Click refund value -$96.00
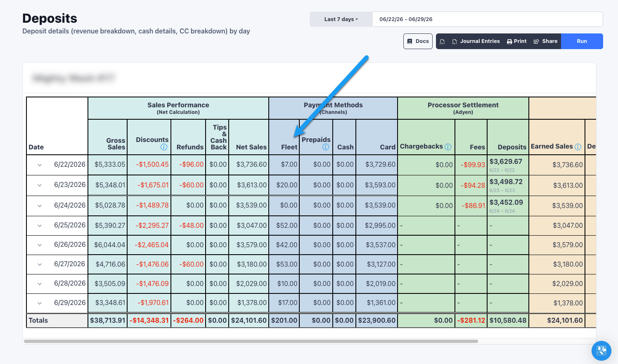618x364 pixels. (x=192, y=164)
